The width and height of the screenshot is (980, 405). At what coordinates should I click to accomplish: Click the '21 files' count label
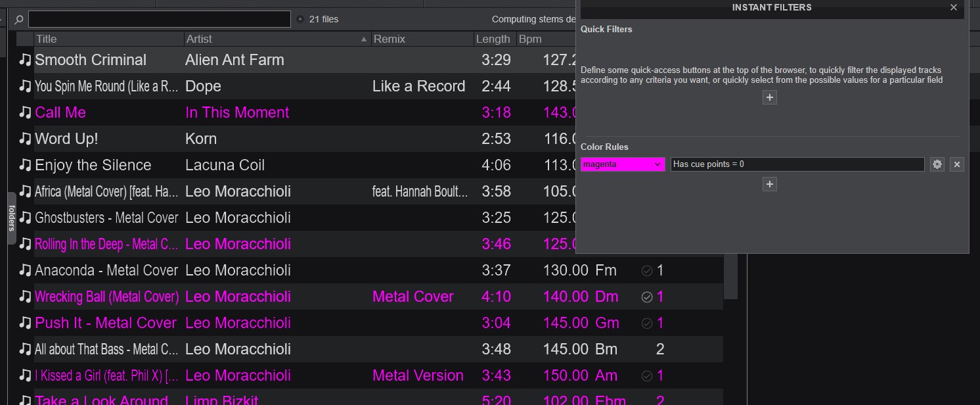324,19
